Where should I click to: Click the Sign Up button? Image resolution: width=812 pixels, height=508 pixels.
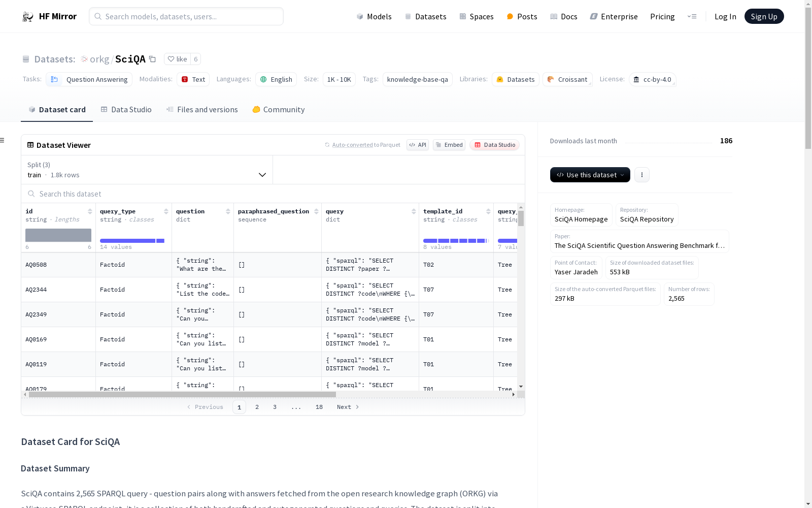click(764, 16)
